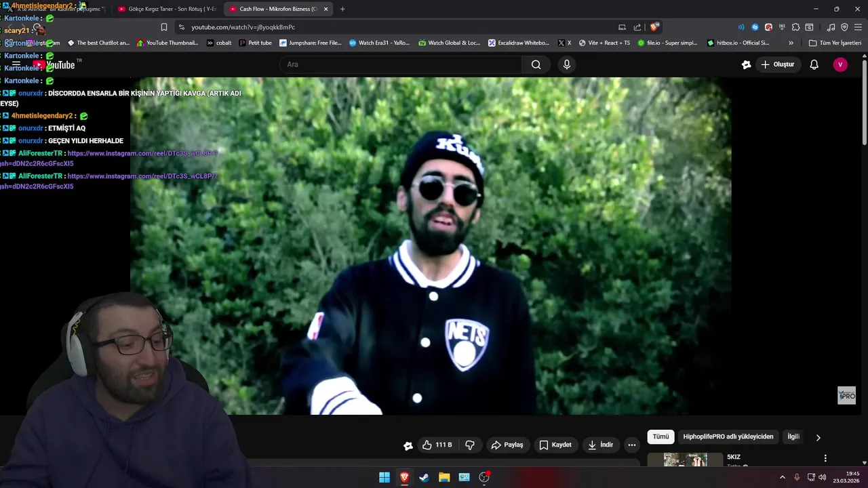Open the sound wave extension icon

[741, 27]
